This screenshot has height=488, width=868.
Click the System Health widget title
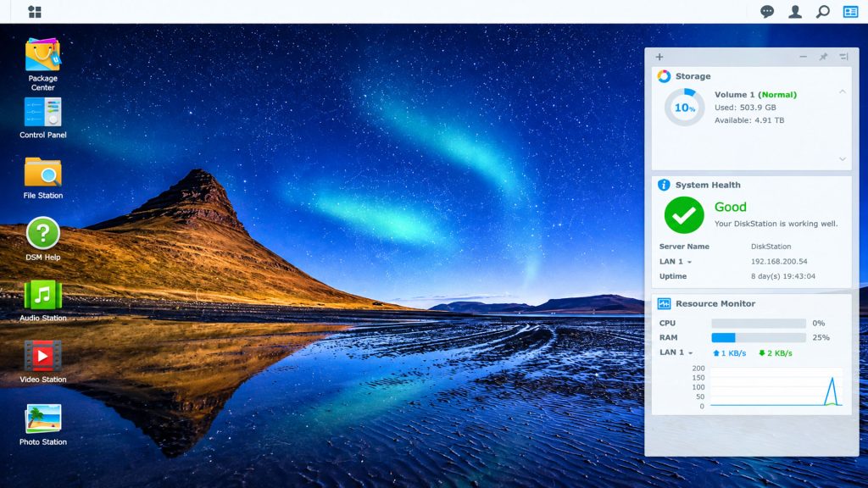708,185
